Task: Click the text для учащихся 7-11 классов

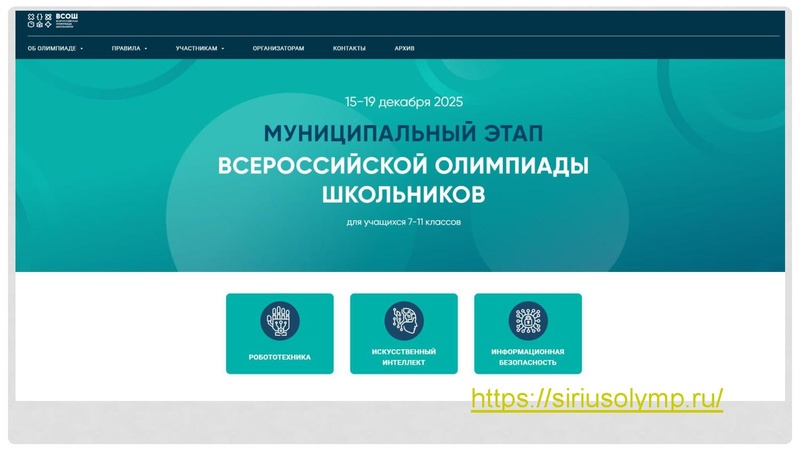Action: coord(404,222)
